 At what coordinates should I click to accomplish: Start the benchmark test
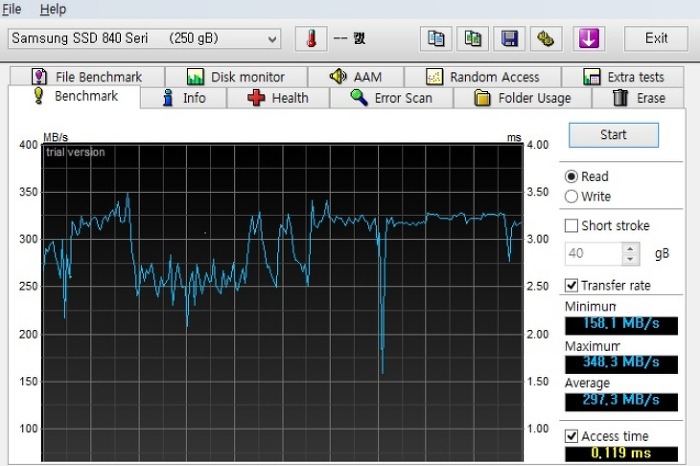tap(613, 135)
